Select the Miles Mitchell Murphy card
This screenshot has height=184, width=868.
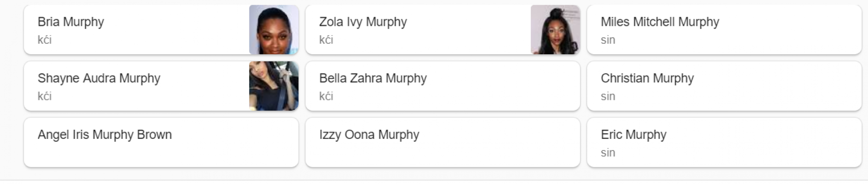click(x=724, y=29)
